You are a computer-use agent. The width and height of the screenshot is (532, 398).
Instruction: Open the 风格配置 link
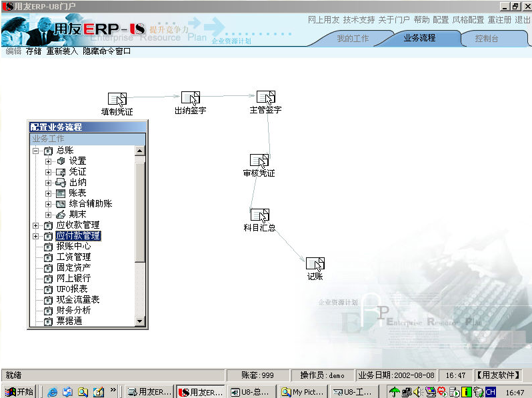[468, 20]
